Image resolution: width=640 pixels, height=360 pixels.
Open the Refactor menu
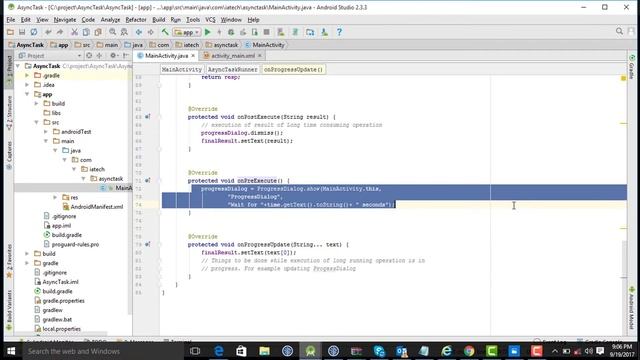pyautogui.click(x=136, y=20)
